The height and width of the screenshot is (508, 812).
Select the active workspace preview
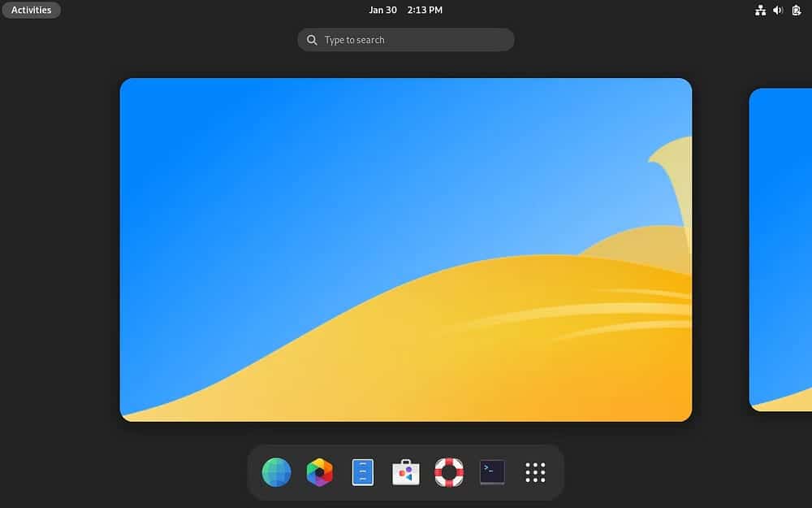point(406,249)
